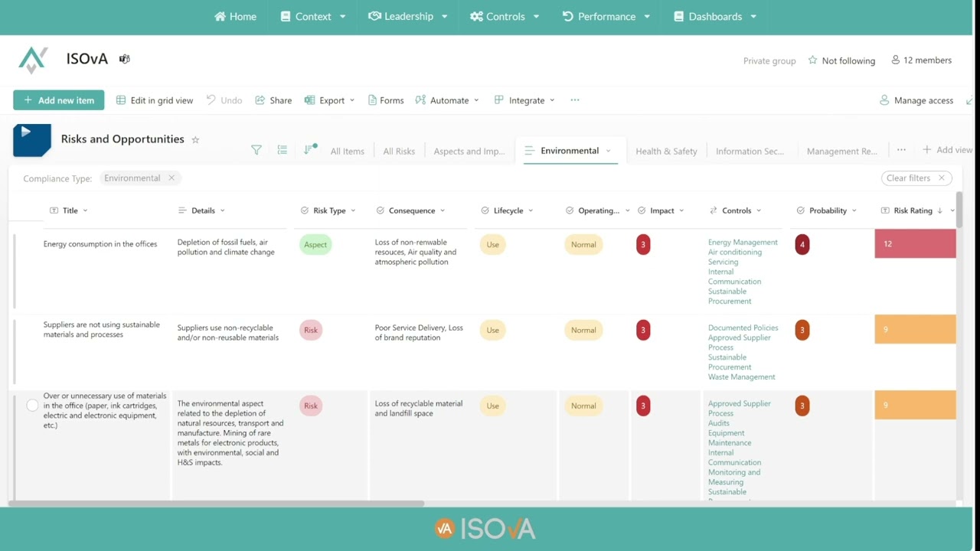Screen dimensions: 980x551
Task: Click Add new item button
Action: pos(59,100)
